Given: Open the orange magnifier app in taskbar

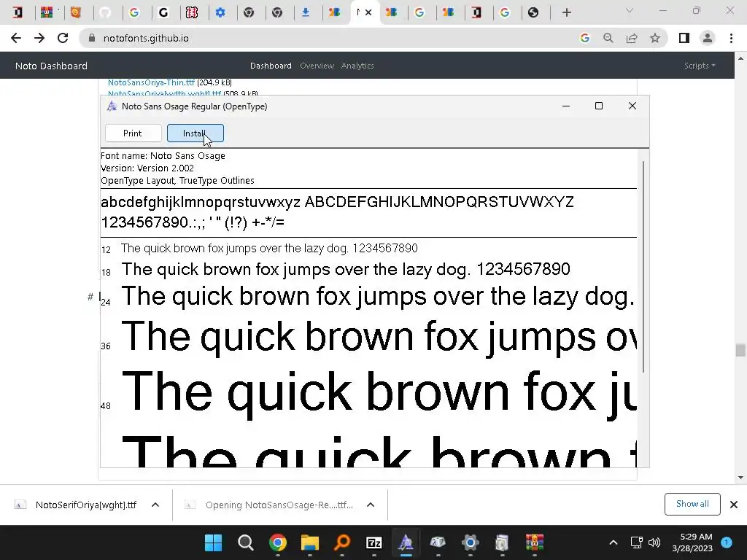Looking at the screenshot, I should click(x=341, y=542).
